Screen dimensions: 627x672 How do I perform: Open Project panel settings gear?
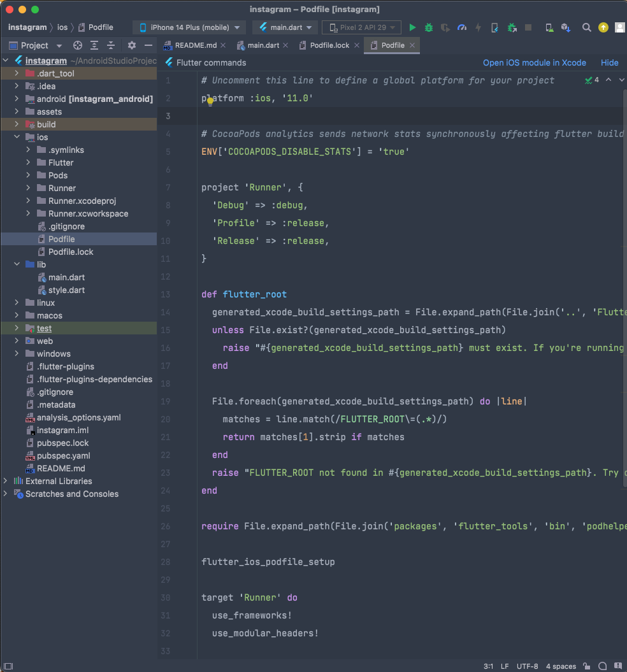[132, 45]
